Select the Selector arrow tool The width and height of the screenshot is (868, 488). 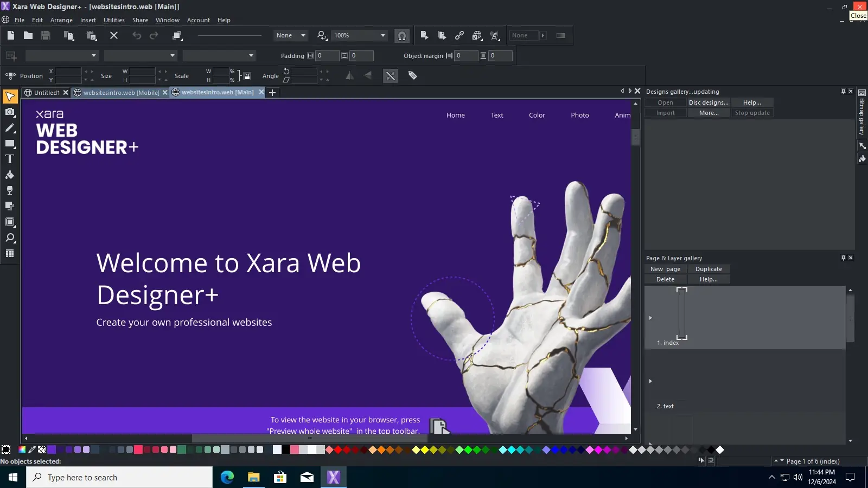click(x=10, y=97)
